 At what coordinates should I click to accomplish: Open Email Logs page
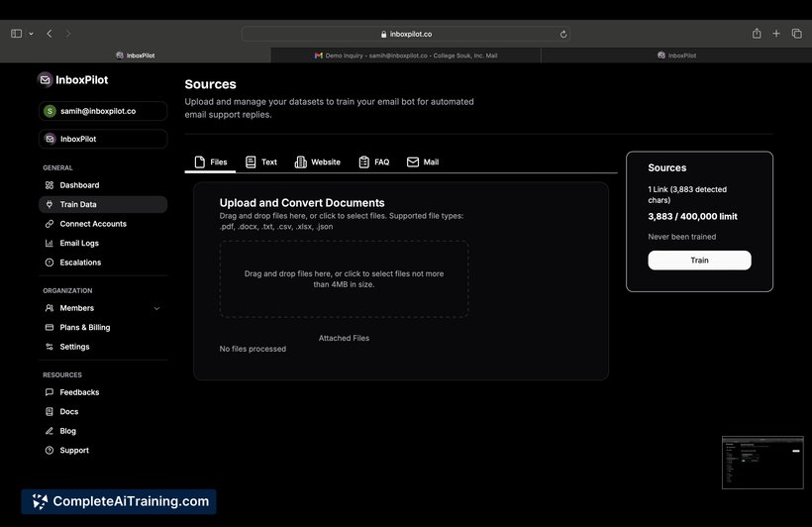click(x=103, y=243)
